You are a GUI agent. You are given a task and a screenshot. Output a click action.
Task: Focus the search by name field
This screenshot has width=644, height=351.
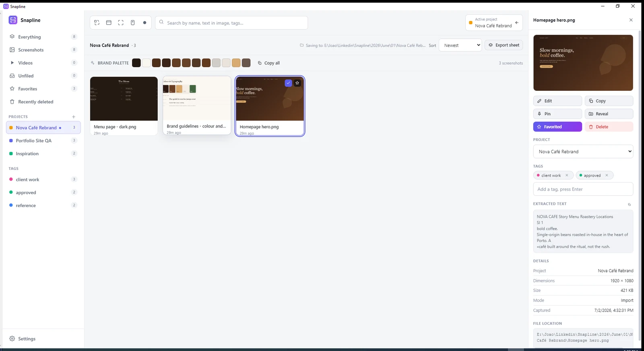click(231, 23)
